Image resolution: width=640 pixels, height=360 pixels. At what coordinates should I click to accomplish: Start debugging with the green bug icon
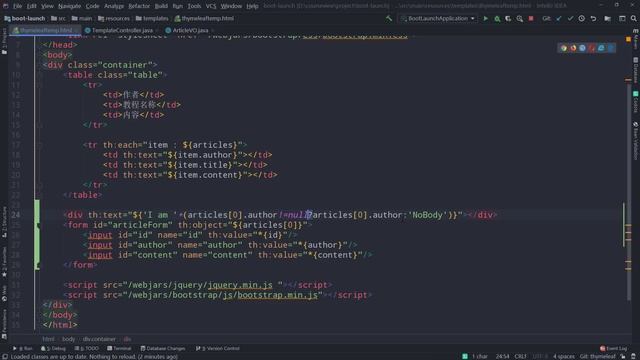[497, 18]
